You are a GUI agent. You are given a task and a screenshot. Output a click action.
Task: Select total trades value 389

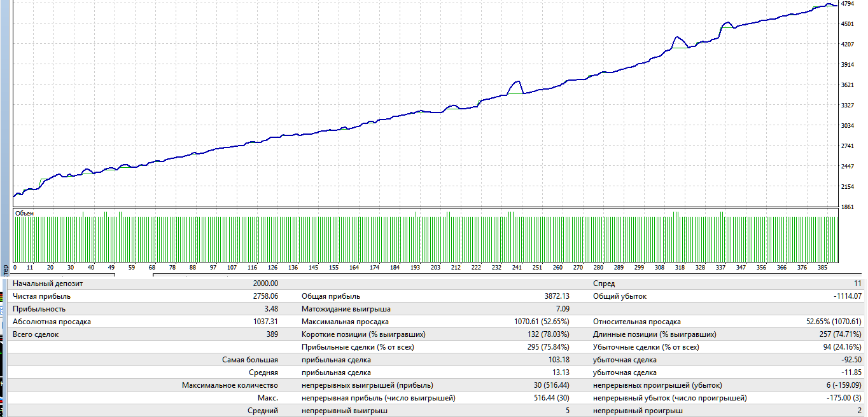pos(272,334)
